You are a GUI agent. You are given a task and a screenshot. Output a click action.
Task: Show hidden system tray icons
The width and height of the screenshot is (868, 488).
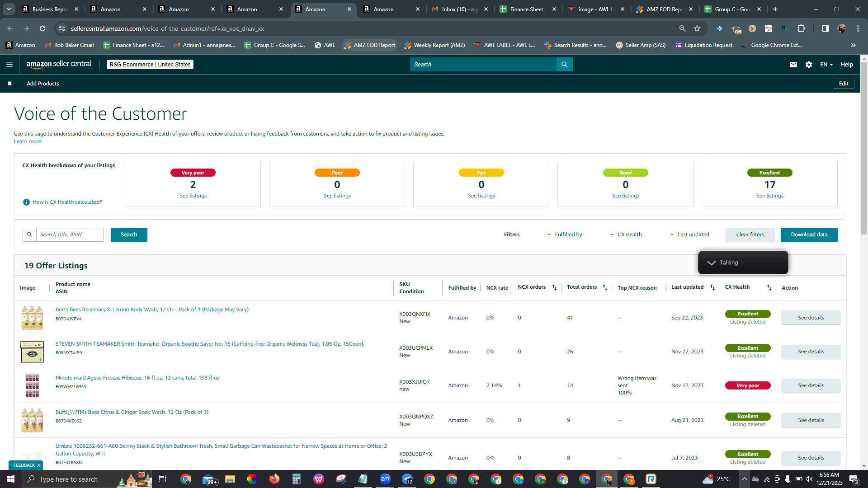[744, 479]
